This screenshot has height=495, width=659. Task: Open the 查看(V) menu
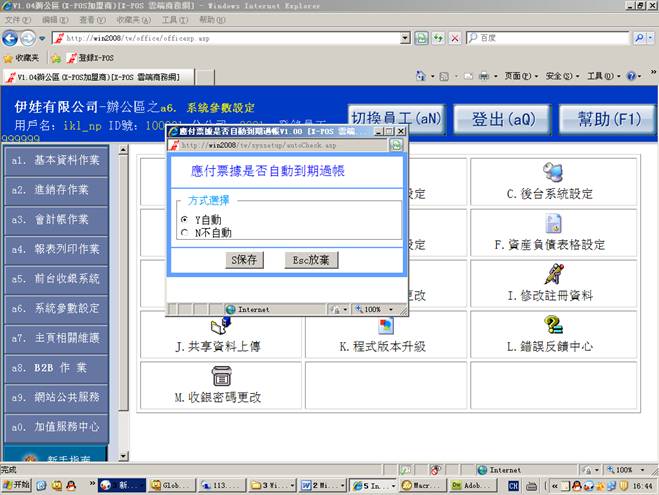coord(91,19)
